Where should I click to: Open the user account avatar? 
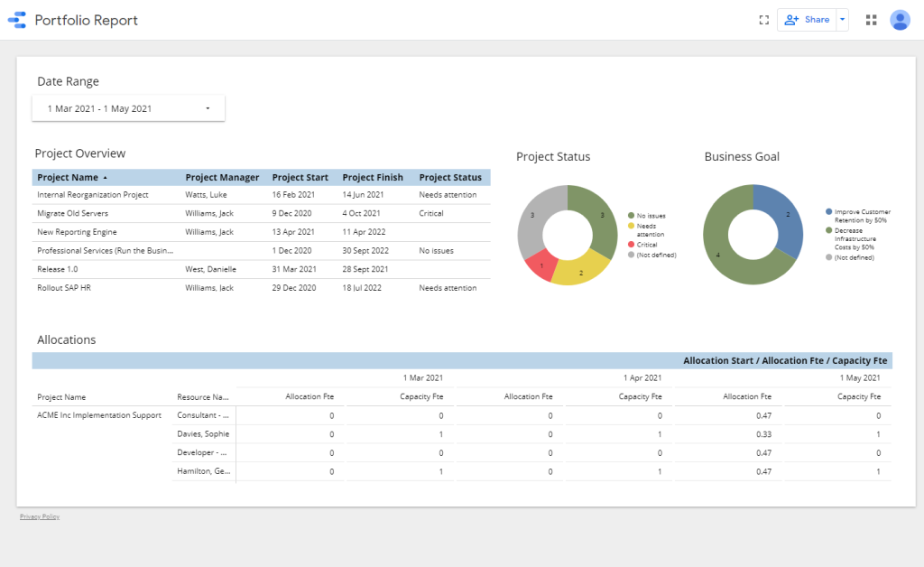click(900, 20)
